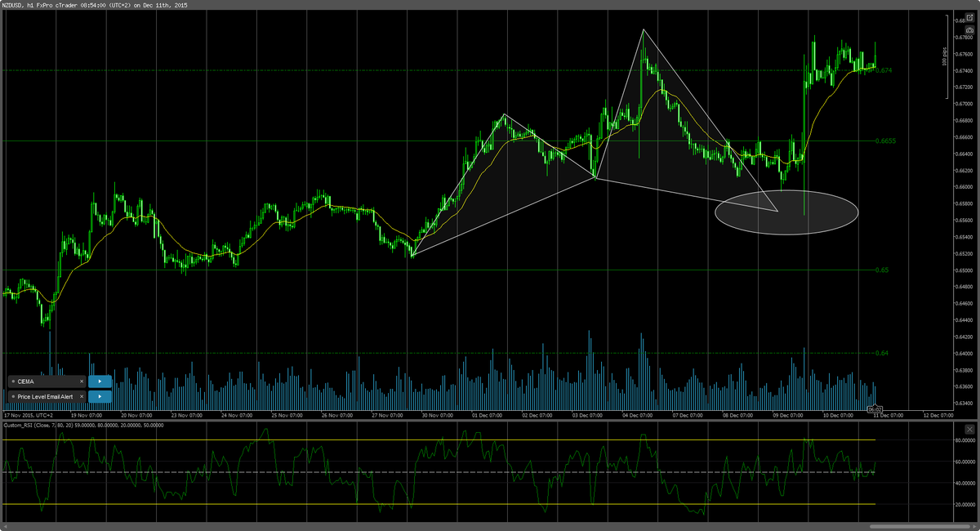Click the 80.00000 RSI scale value
Screen dimensions: 980x531
pos(965,440)
